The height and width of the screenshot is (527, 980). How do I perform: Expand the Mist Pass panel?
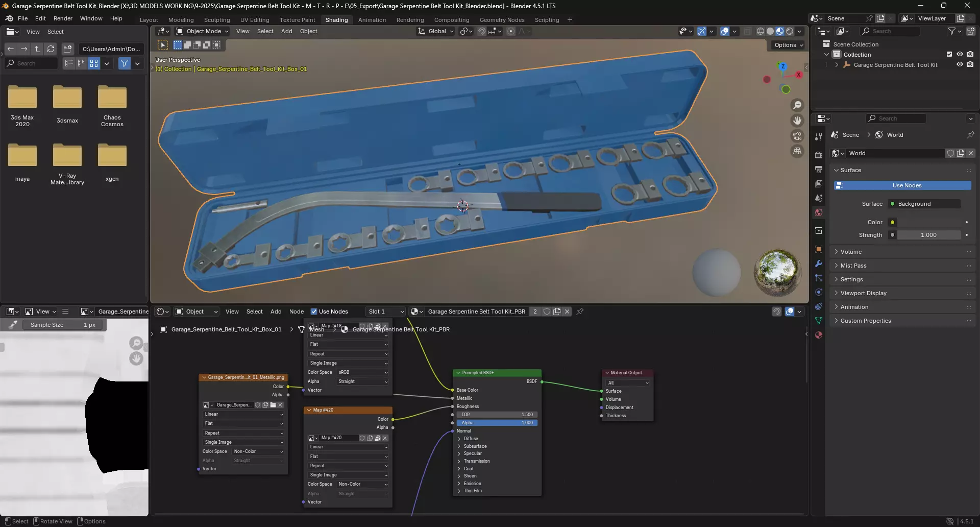(853, 266)
